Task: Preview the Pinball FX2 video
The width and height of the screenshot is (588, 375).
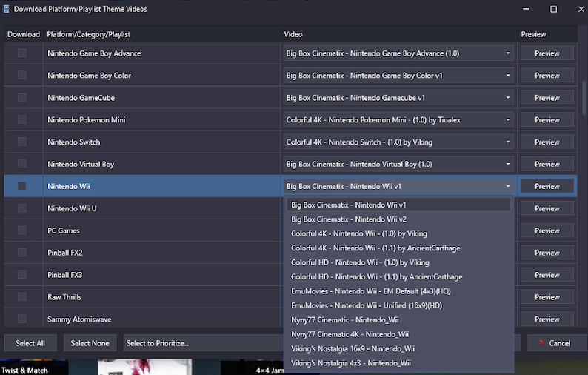Action: click(547, 253)
